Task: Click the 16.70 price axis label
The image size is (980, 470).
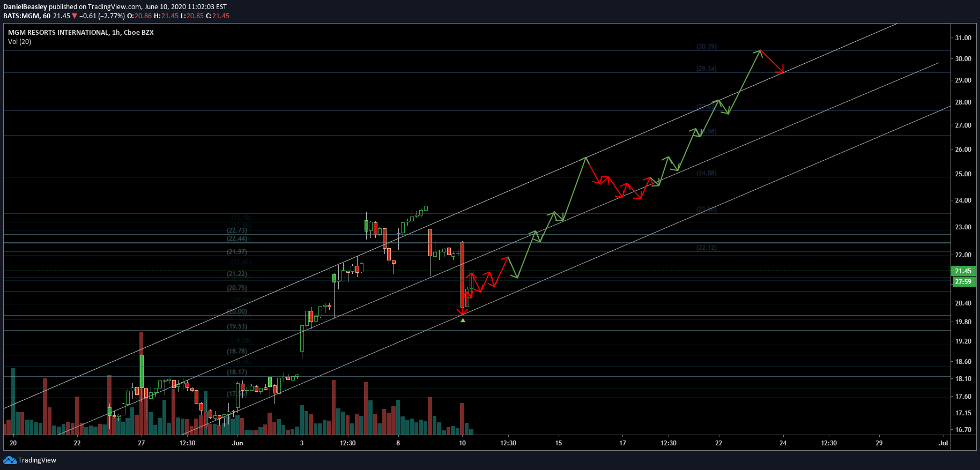Action: [963, 430]
